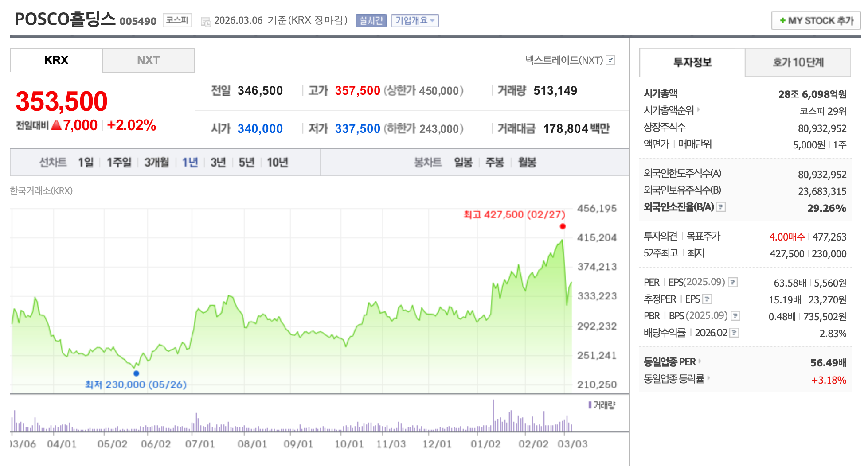Click the 전일 value 346,500
868x466 pixels.
pyautogui.click(x=260, y=91)
